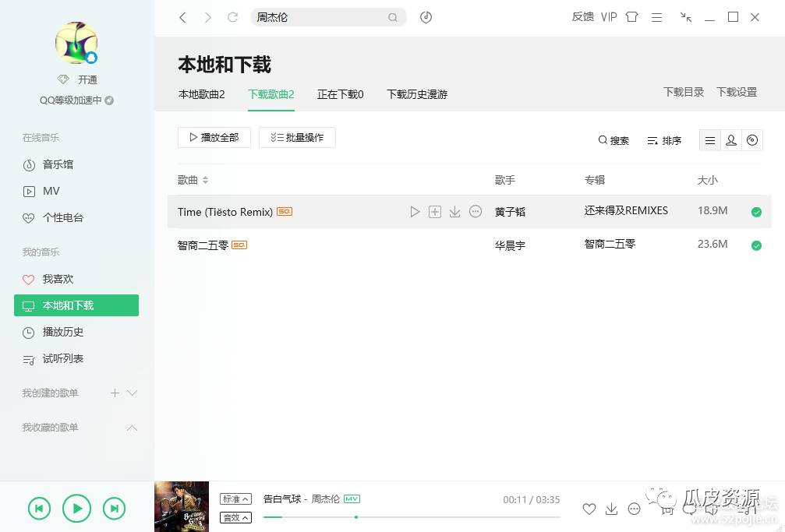The width and height of the screenshot is (785, 532).
Task: Click SQ badge on Time (Tiësto Remix)
Action: [x=285, y=212]
